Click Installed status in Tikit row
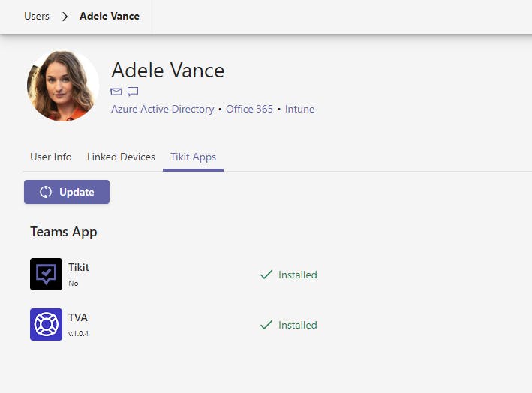The image size is (532, 393). click(298, 274)
